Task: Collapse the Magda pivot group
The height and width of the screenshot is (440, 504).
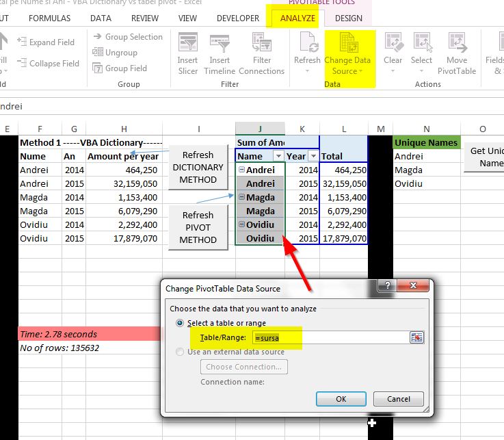Action: point(241,197)
